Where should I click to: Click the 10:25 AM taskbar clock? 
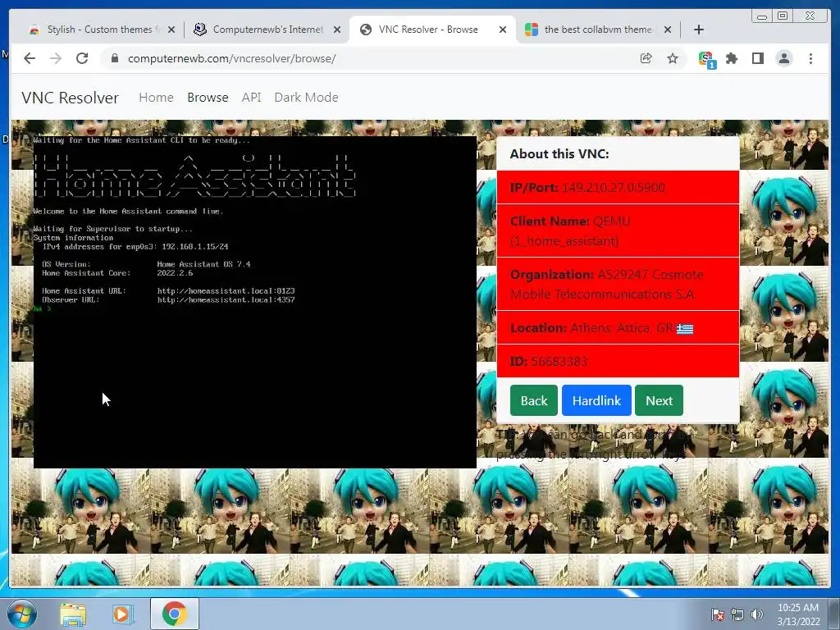point(798,614)
